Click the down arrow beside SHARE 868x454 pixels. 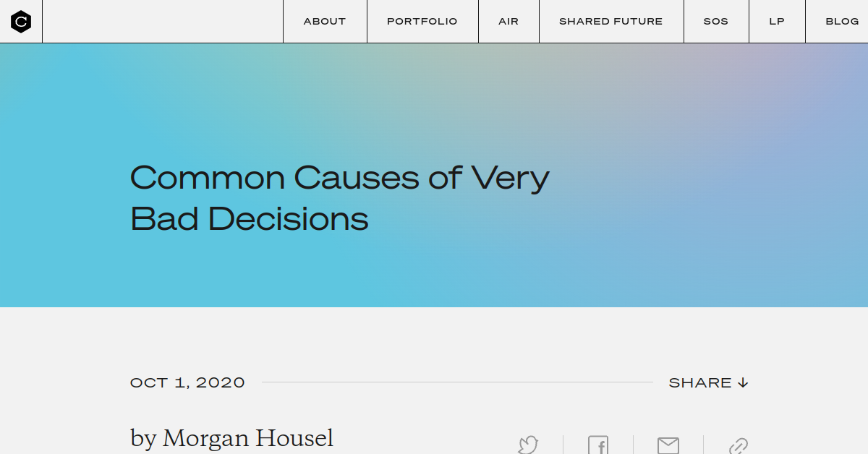[743, 382]
